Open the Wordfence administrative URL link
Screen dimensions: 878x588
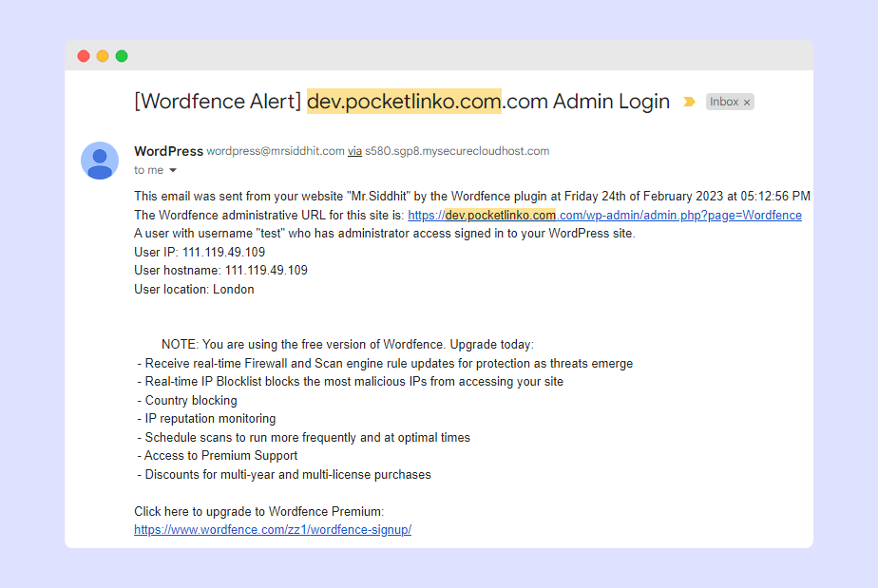(x=604, y=215)
